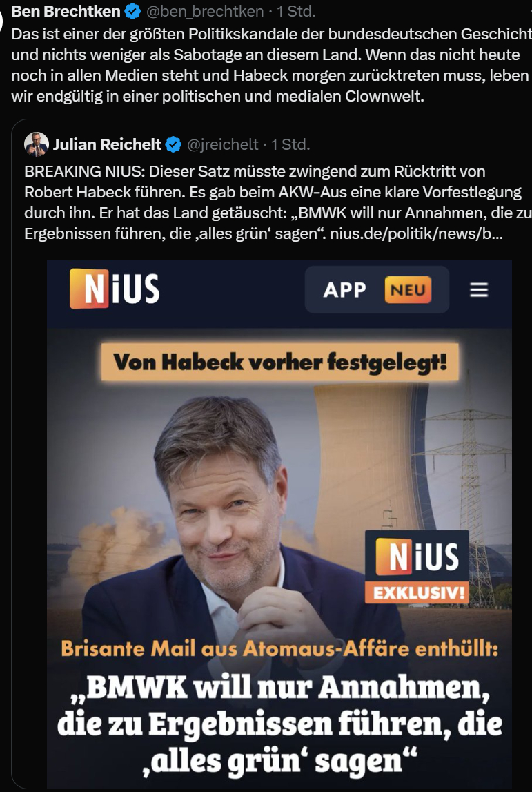Open the APP button in NIUS header
Image resolution: width=532 pixels, height=792 pixels.
[x=377, y=290]
